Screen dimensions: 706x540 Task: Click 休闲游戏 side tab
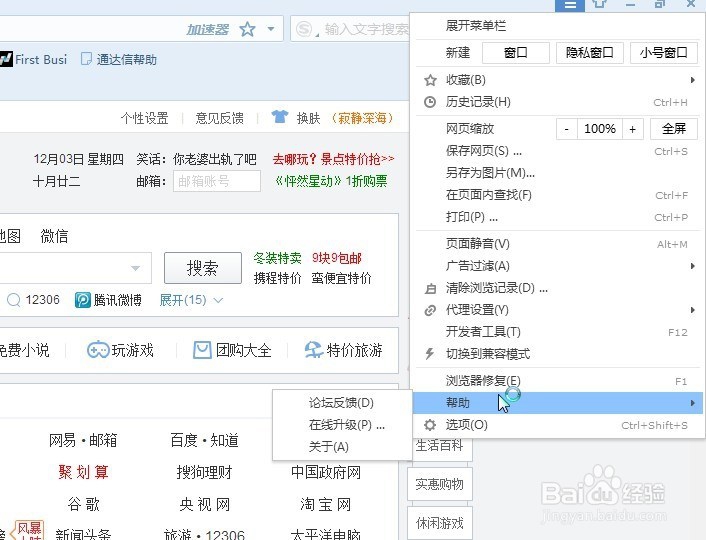tap(439, 523)
